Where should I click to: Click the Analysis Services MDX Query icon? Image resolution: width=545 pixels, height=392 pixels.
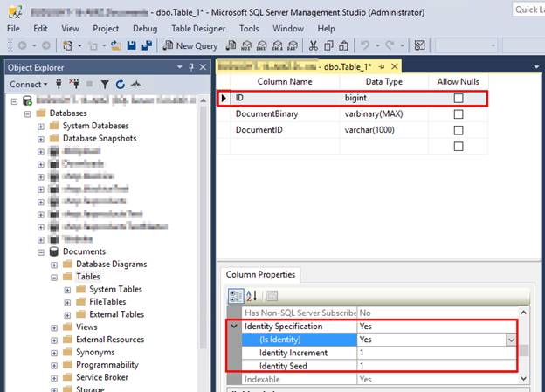246,45
